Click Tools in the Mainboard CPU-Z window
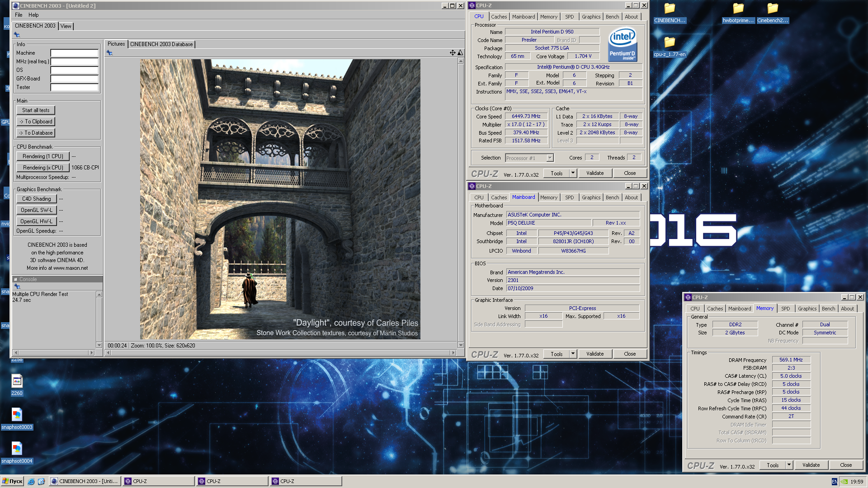Screen dimensions: 868x488 [x=557, y=354]
